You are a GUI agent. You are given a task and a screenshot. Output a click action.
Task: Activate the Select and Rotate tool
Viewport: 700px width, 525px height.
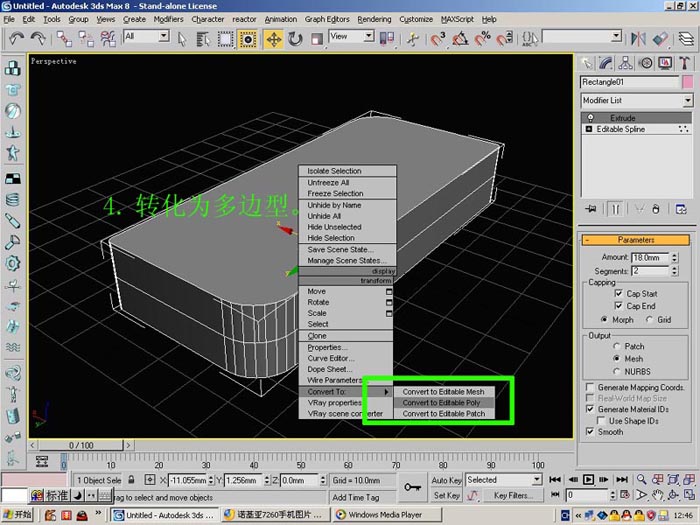pos(295,39)
